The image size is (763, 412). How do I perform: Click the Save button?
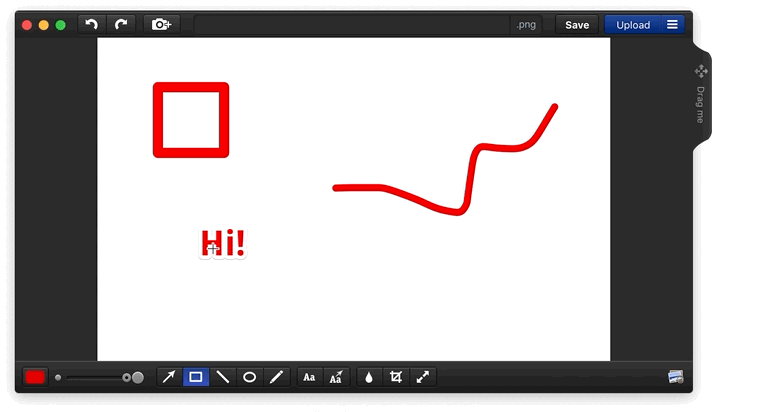point(577,25)
